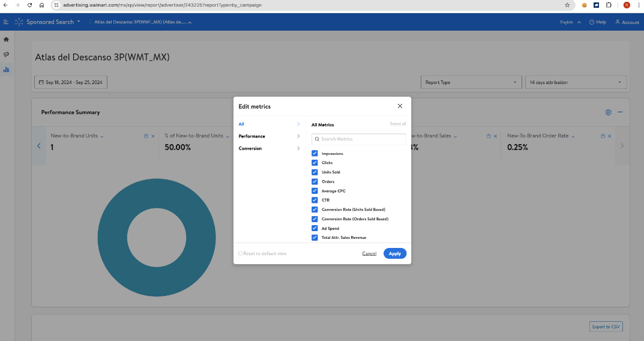The width and height of the screenshot is (644, 341).
Task: Go back with browser back arrow
Action: (6, 5)
